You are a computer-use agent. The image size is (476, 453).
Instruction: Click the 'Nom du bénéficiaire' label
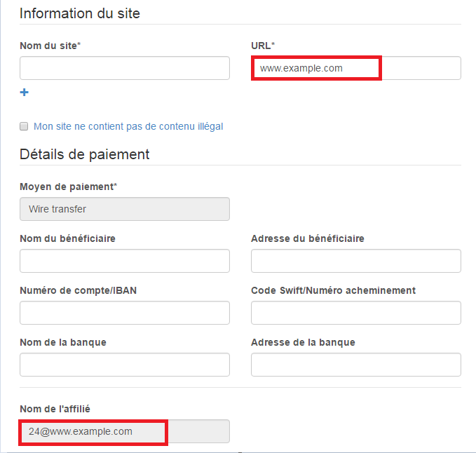[68, 238]
